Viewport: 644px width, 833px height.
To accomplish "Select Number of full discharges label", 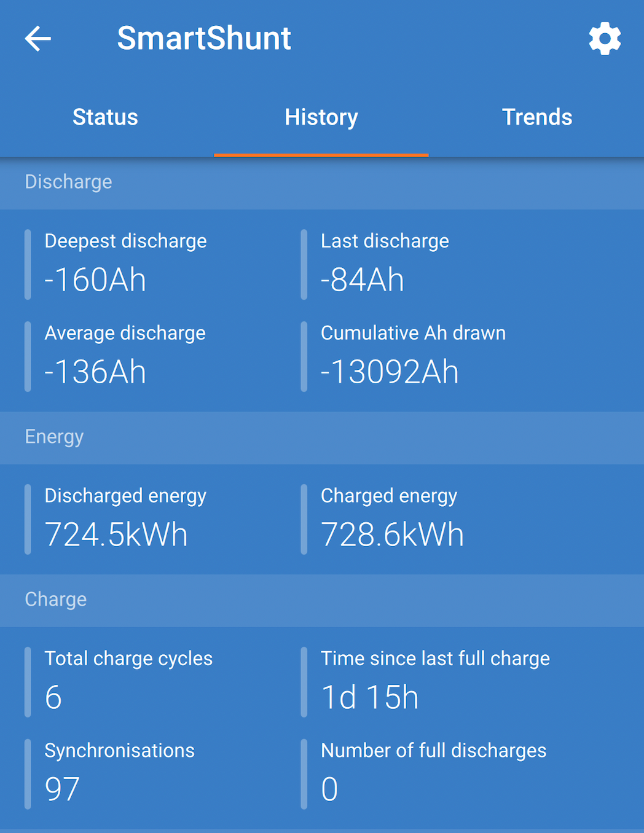I will [x=433, y=750].
